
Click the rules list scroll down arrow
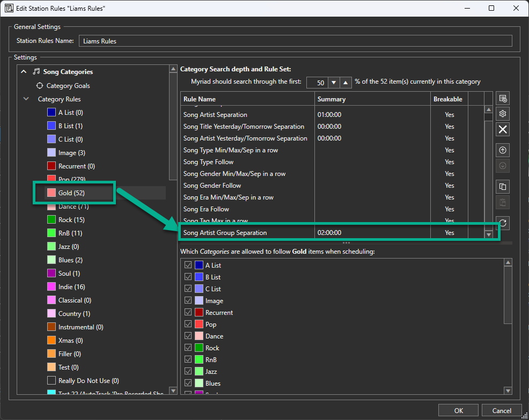tap(489, 234)
